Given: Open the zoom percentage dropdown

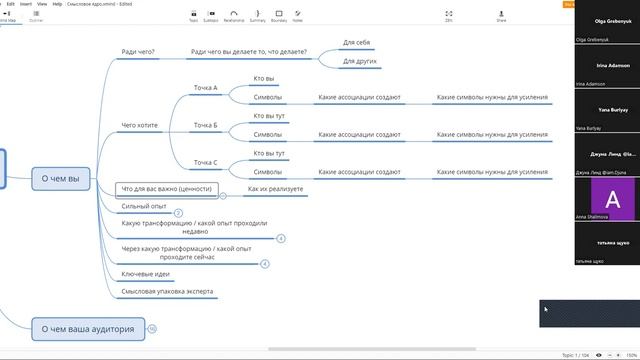Looking at the screenshot, I should (x=632, y=355).
